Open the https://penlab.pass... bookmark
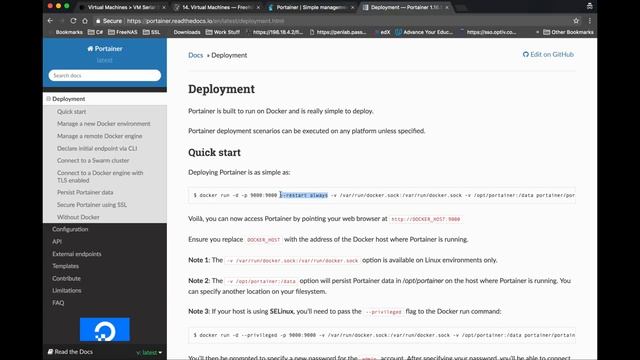This screenshot has width=640, height=360. tap(338, 32)
